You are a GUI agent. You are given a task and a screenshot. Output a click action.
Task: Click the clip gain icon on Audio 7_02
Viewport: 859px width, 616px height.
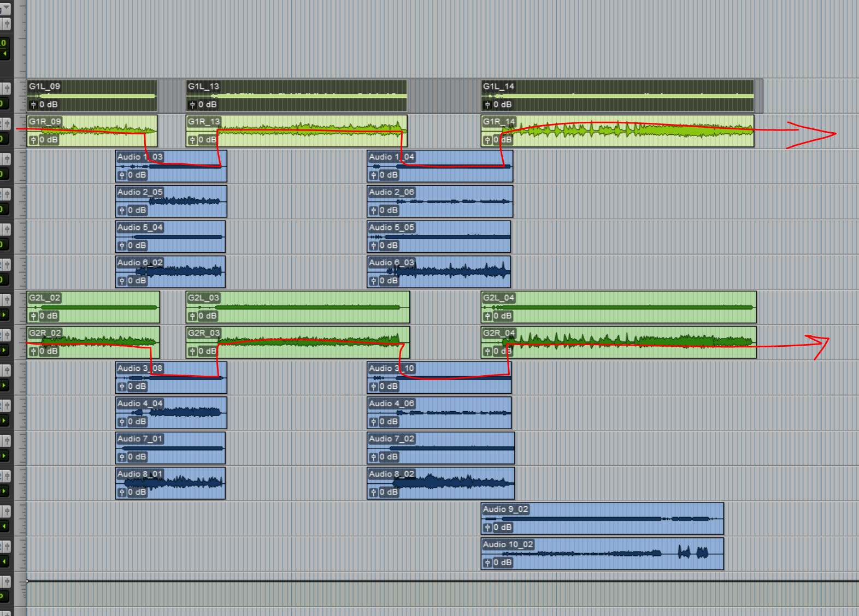(374, 457)
